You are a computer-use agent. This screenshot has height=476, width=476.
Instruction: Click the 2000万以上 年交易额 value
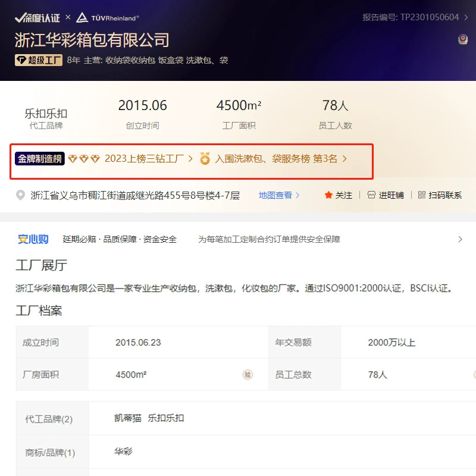click(392, 343)
